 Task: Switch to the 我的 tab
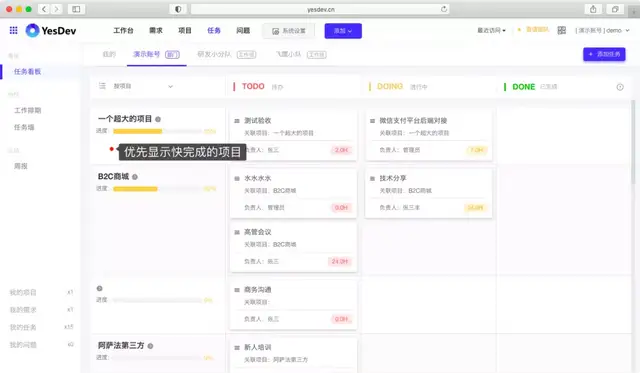tap(109, 54)
